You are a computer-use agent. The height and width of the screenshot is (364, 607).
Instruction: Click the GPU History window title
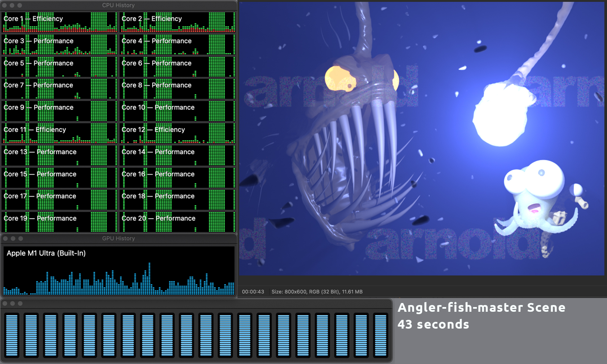[118, 238]
